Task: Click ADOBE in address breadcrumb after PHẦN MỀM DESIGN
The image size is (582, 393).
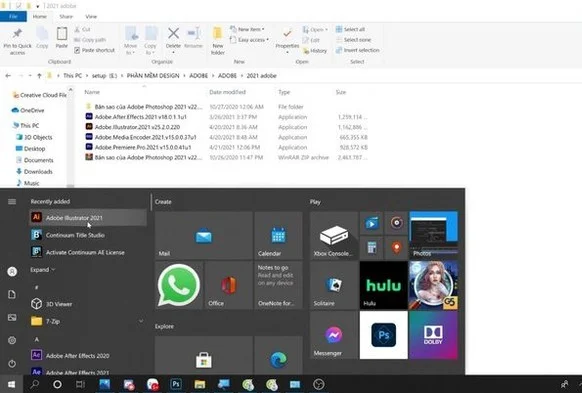Action: coord(199,76)
